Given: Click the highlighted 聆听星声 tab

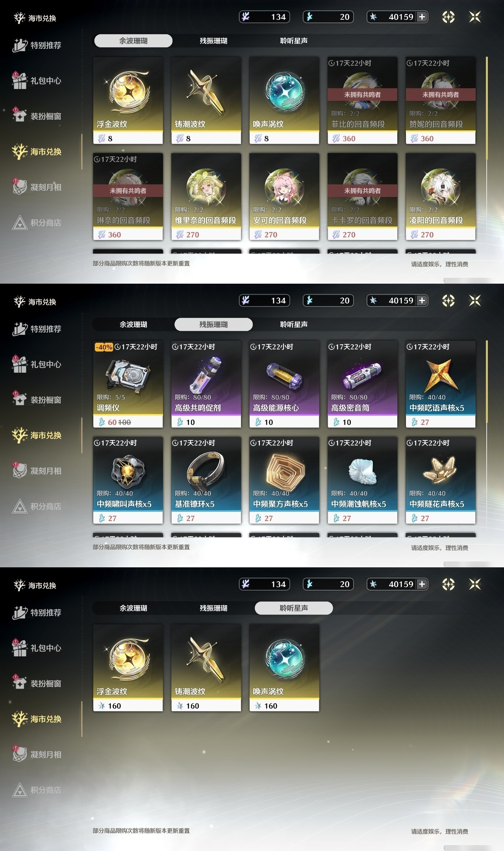Looking at the screenshot, I should coord(294,608).
